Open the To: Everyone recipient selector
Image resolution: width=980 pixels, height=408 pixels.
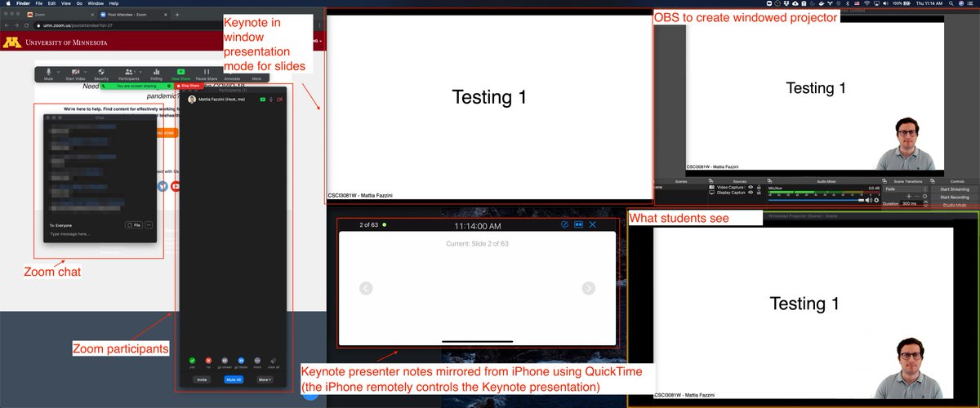[62, 224]
